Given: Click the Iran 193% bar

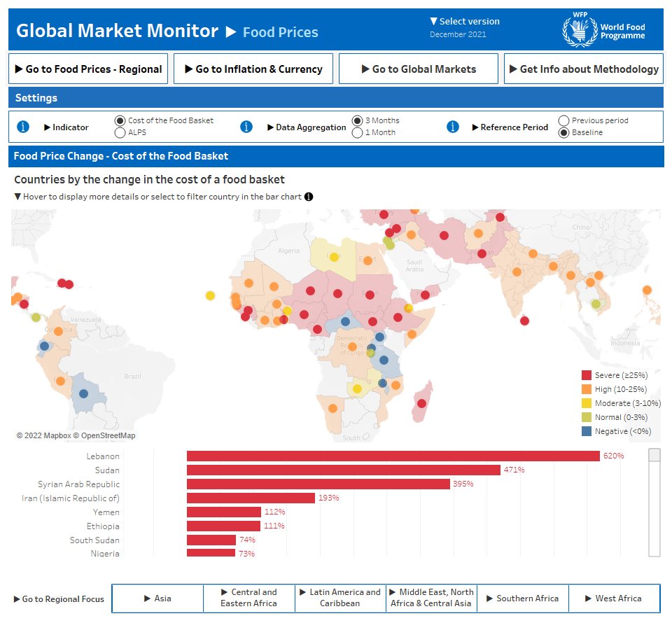Looking at the screenshot, I should (x=251, y=498).
